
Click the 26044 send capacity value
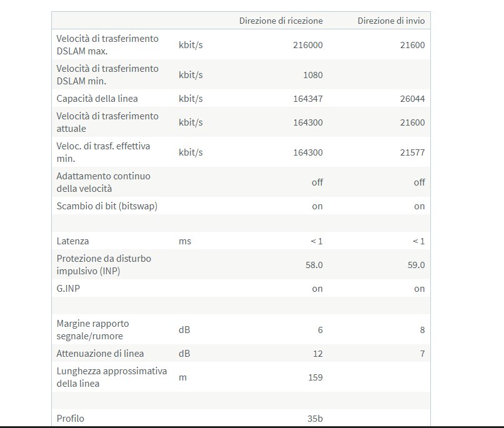pyautogui.click(x=413, y=99)
